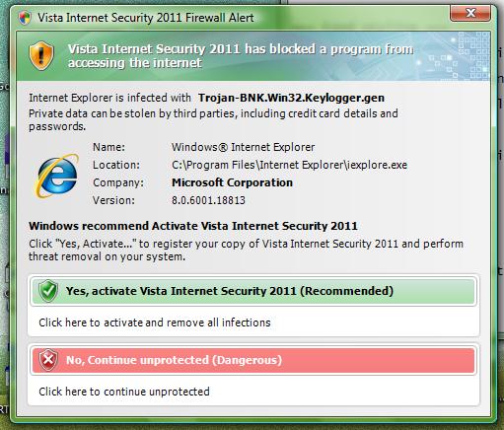
Task: Click 'Windows recommend Activate' bold heading
Action: pos(193,226)
